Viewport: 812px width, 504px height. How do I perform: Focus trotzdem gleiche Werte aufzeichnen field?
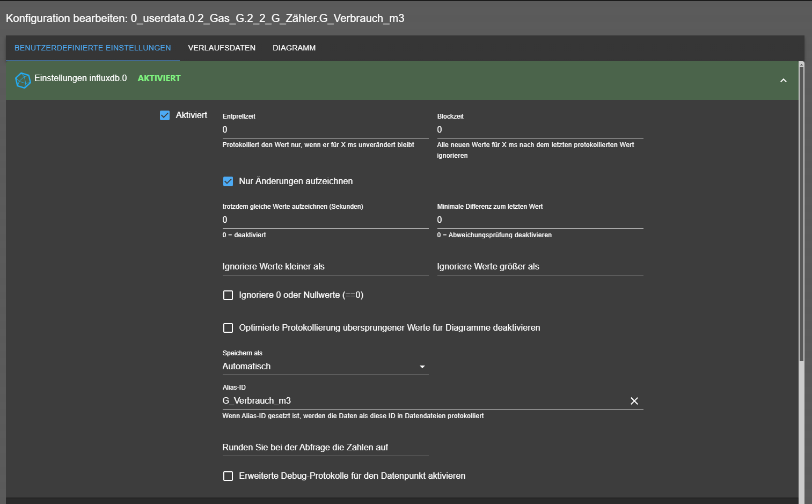pos(325,220)
